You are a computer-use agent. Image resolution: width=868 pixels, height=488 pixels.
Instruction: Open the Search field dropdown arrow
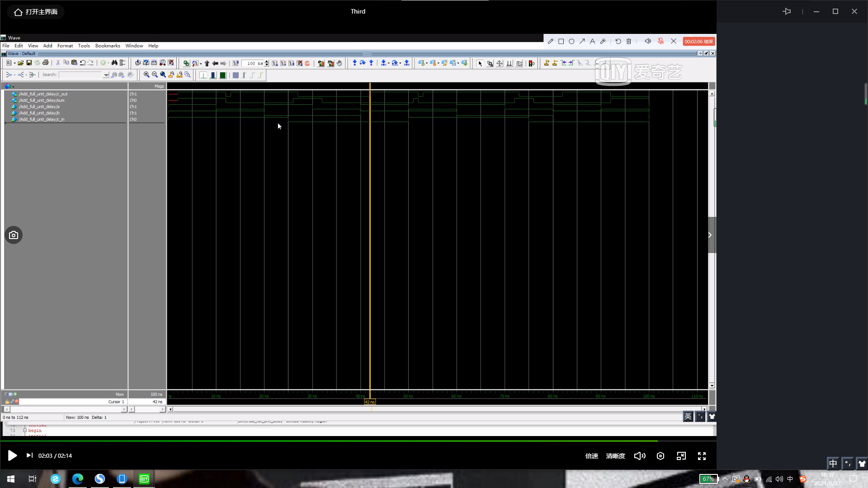106,75
